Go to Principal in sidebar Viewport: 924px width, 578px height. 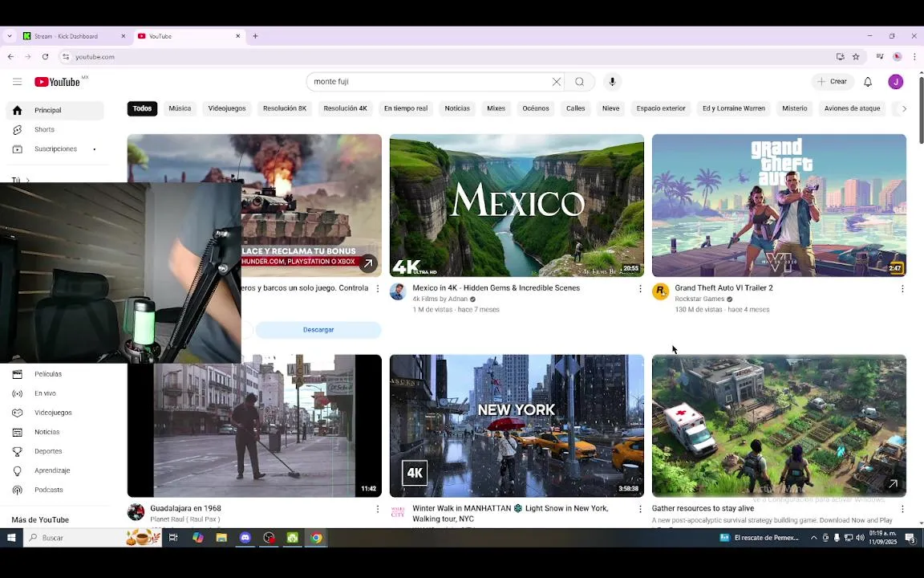(x=55, y=110)
